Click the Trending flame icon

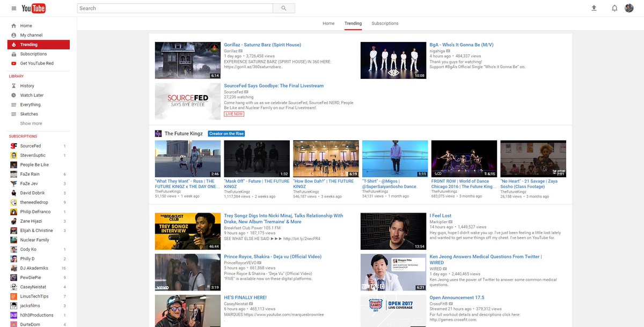pos(13,45)
